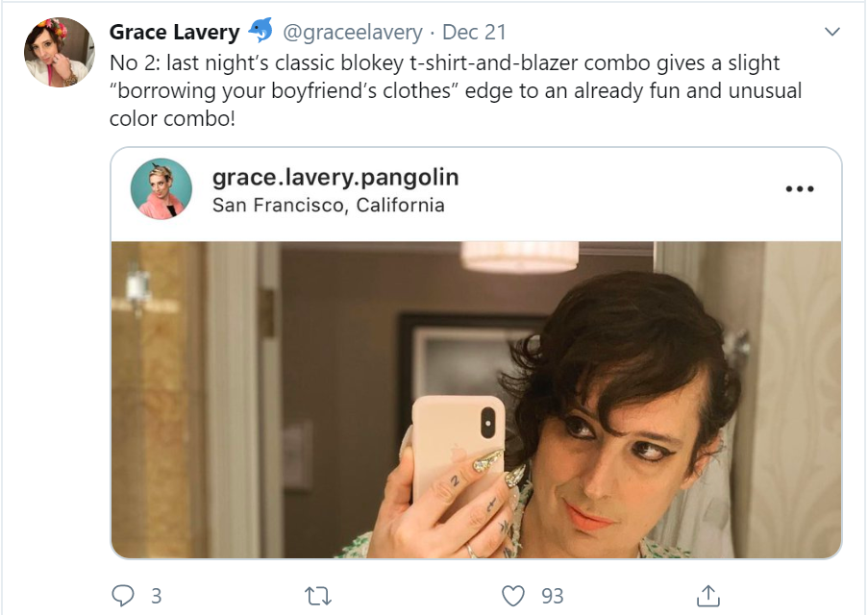
Task: Expand the tweet options chevron
Action: 832,33
